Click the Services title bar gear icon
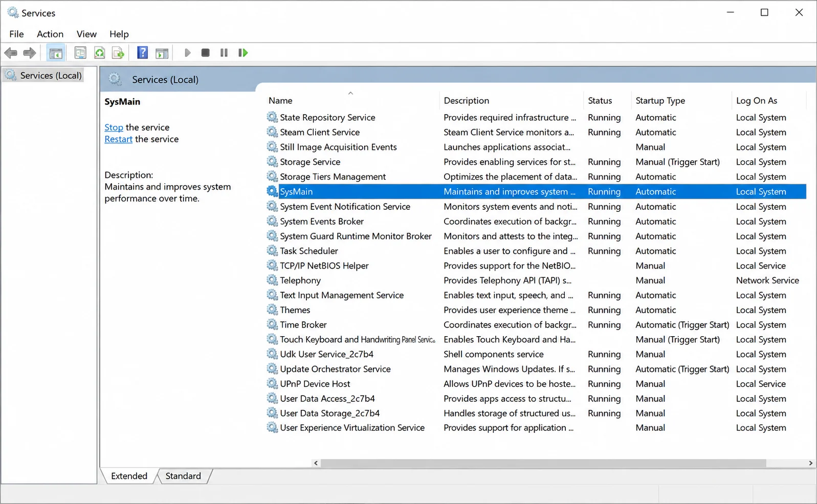 [x=13, y=12]
